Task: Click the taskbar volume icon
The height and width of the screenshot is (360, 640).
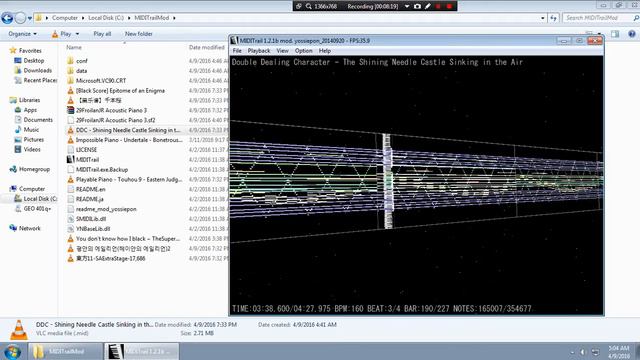Action: pos(583,352)
